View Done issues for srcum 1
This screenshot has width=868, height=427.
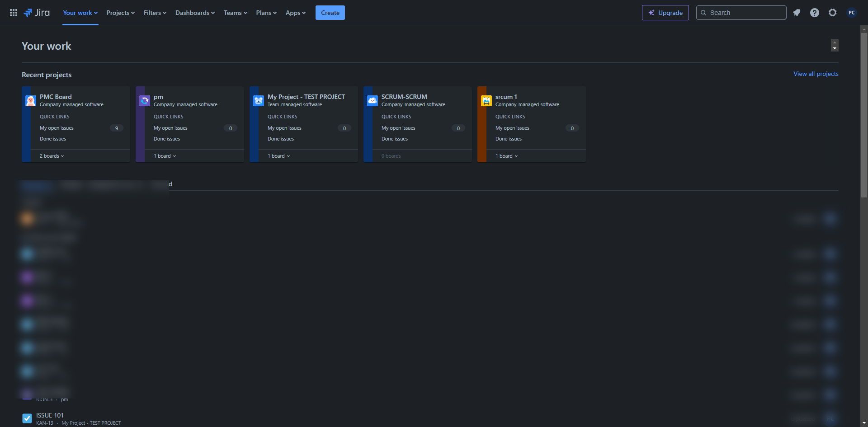coord(509,139)
